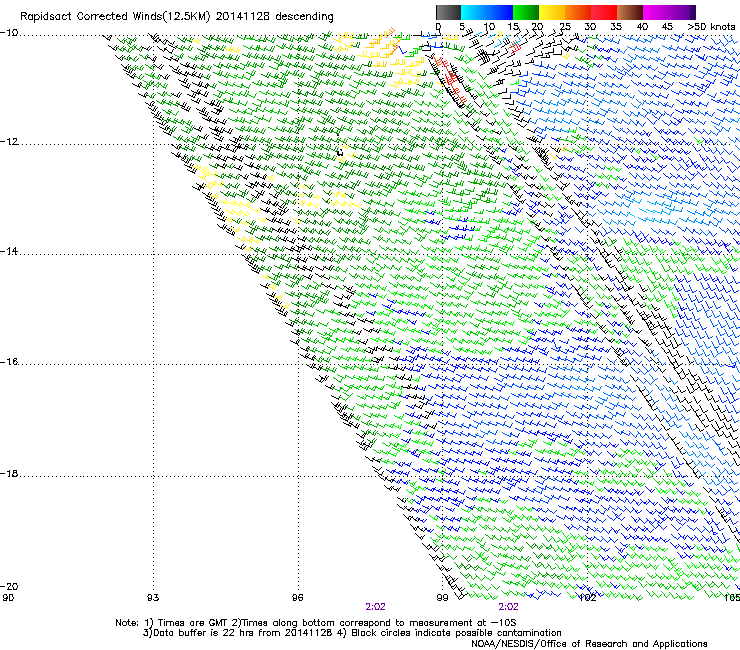Click the '-20' latitude axis label
The width and height of the screenshot is (740, 650).
[x=9, y=586]
